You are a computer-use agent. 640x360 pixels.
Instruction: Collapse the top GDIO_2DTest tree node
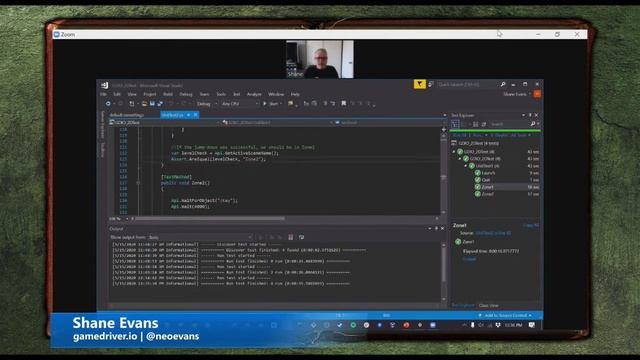click(x=454, y=151)
